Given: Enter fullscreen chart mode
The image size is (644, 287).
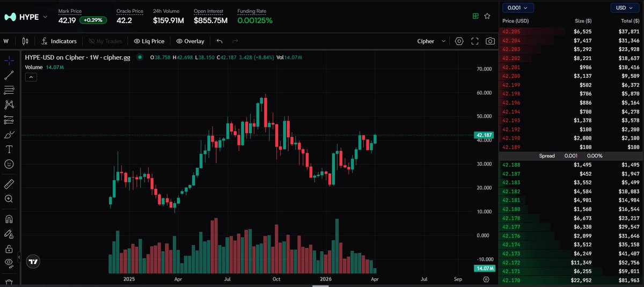Looking at the screenshot, I should pos(474,41).
